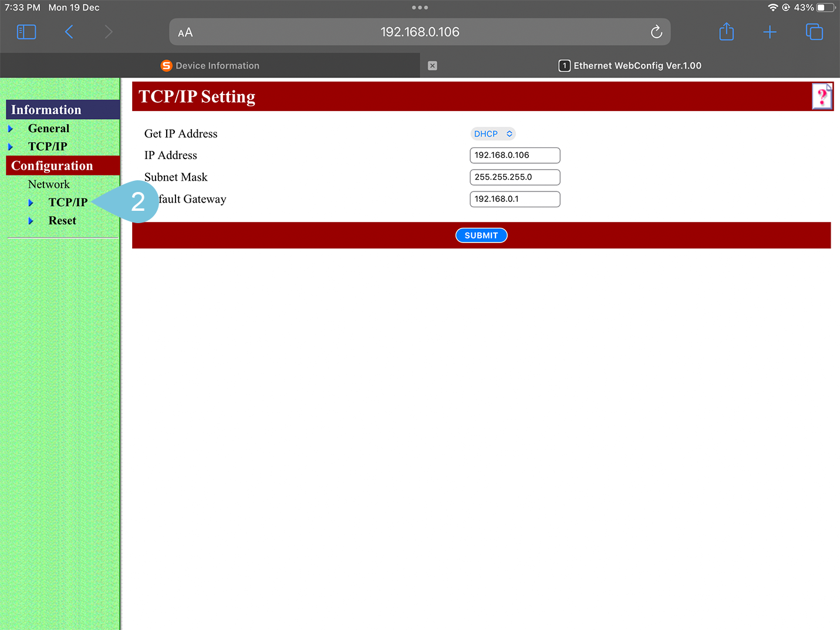Open the Safari sidebar panel
The height and width of the screenshot is (630, 840).
click(26, 32)
